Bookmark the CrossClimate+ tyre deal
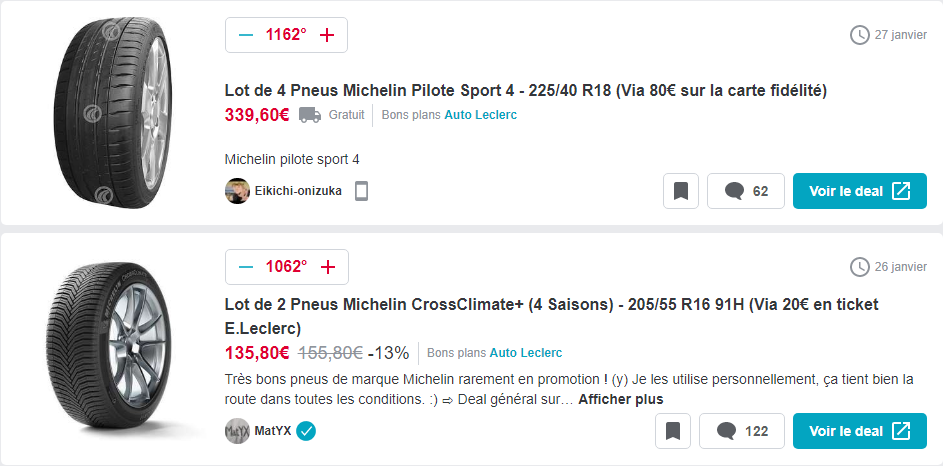The height and width of the screenshot is (466, 943). (672, 431)
